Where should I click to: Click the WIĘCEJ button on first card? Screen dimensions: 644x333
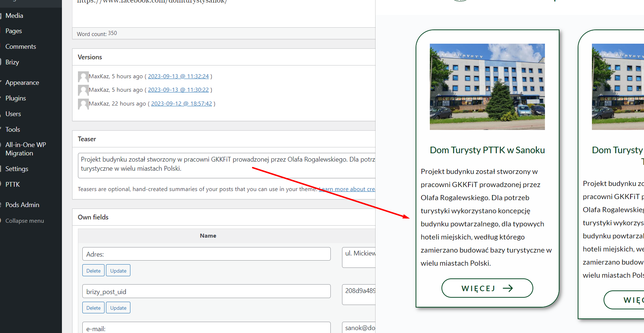coord(487,288)
